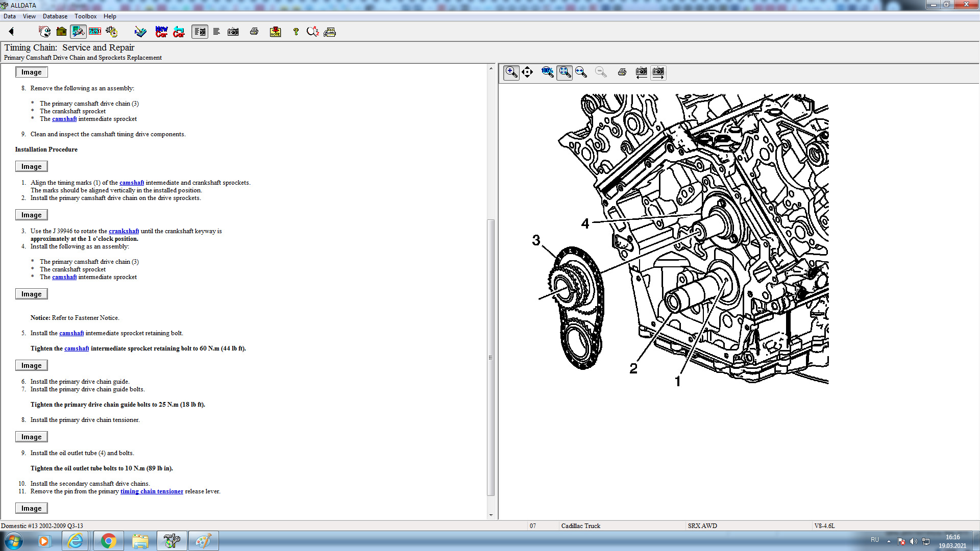Open the yellow Note icon
Viewport: 980px width, 551px height.
[275, 32]
